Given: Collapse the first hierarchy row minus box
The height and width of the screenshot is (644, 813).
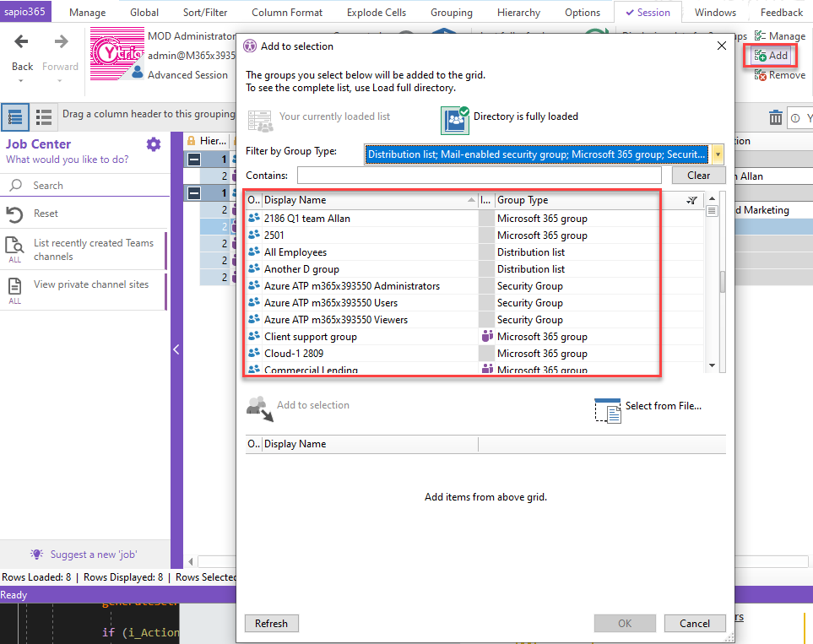Looking at the screenshot, I should click(x=193, y=160).
